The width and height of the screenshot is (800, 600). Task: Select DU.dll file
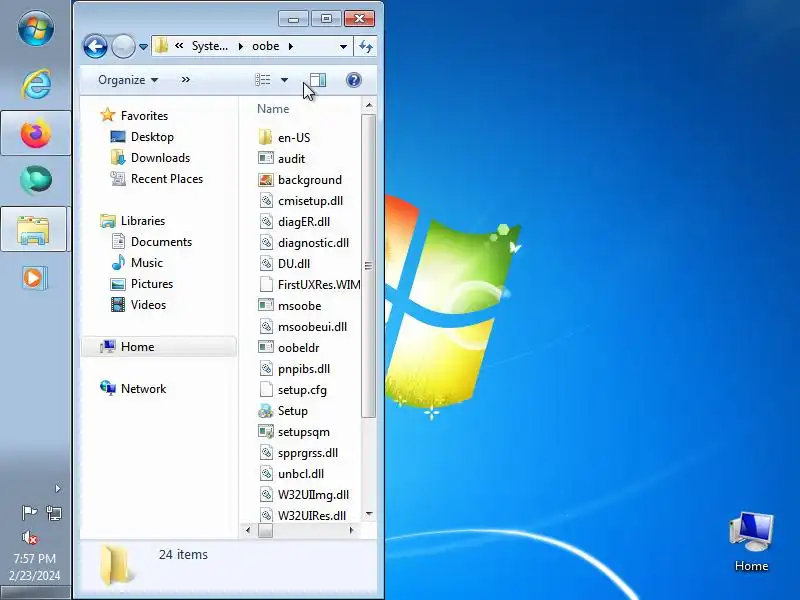coord(294,263)
